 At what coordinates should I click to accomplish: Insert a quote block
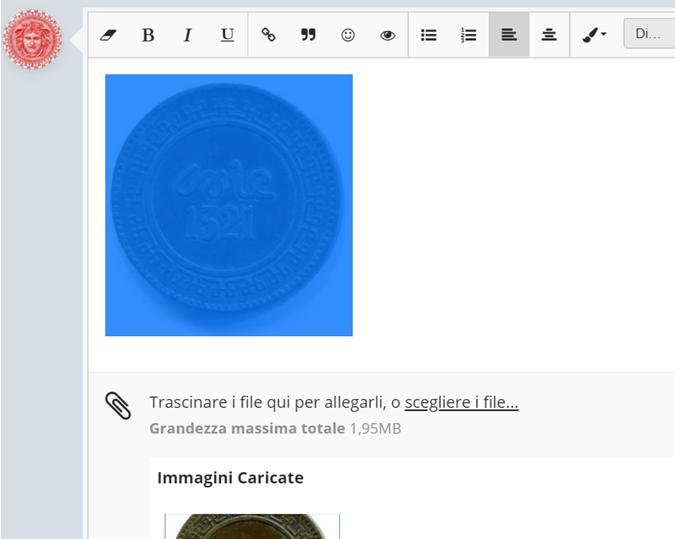pos(308,35)
